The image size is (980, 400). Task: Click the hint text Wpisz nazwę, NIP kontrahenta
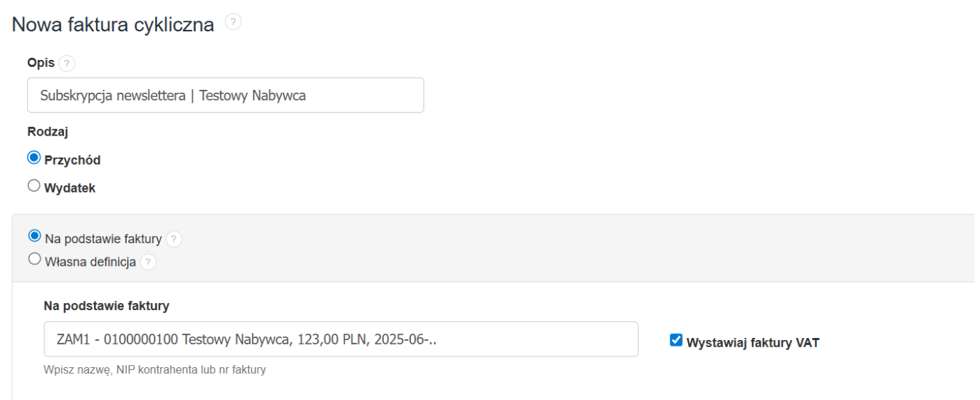155,370
